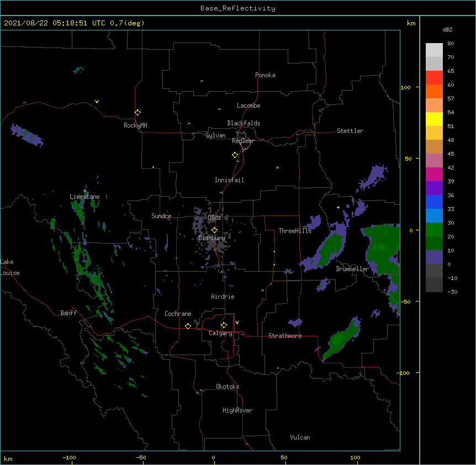Click the yellow V marker east of Calgary

tap(237, 323)
